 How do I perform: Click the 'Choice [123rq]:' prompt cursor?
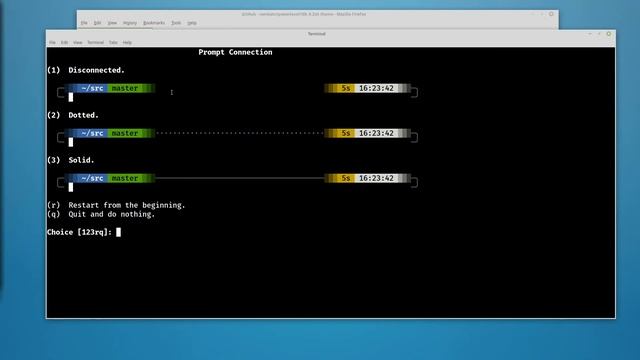click(118, 232)
